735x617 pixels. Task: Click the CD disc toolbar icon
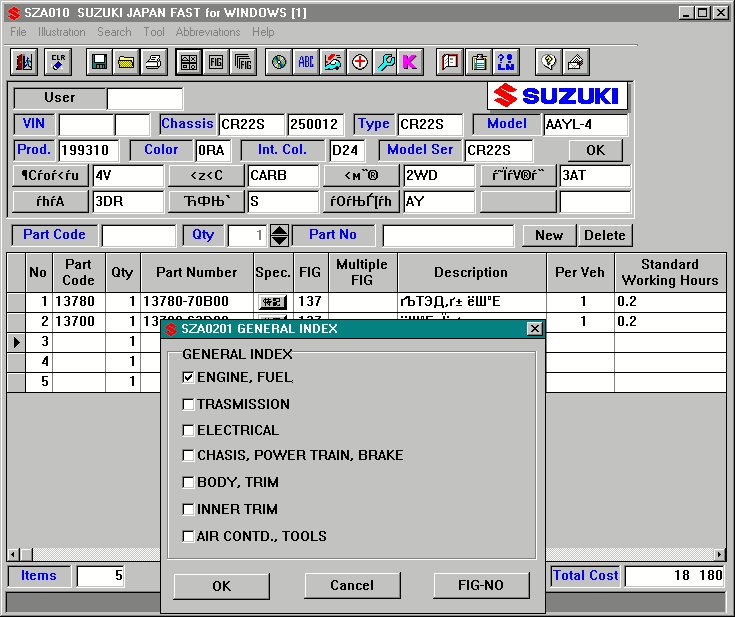click(279, 62)
